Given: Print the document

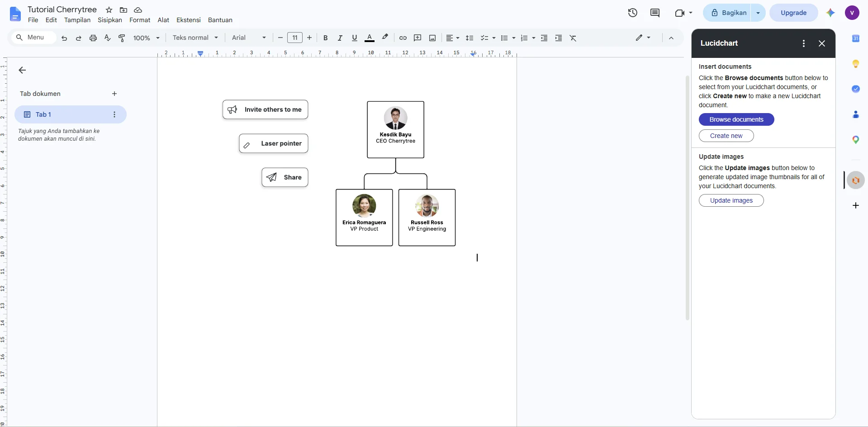Looking at the screenshot, I should [x=93, y=38].
